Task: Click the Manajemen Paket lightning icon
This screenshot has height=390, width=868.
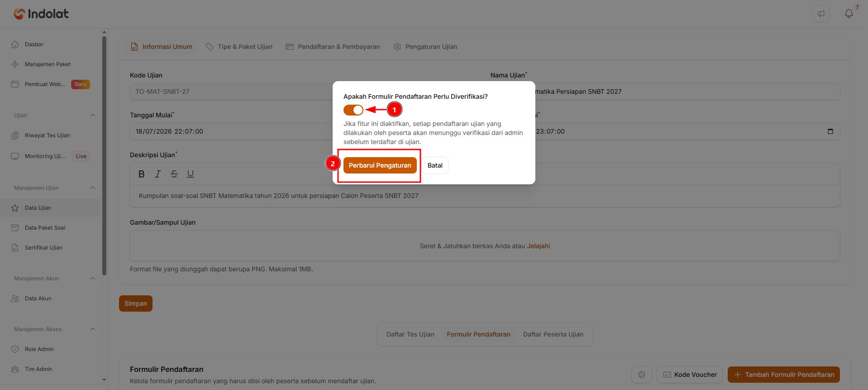Action: click(15, 64)
